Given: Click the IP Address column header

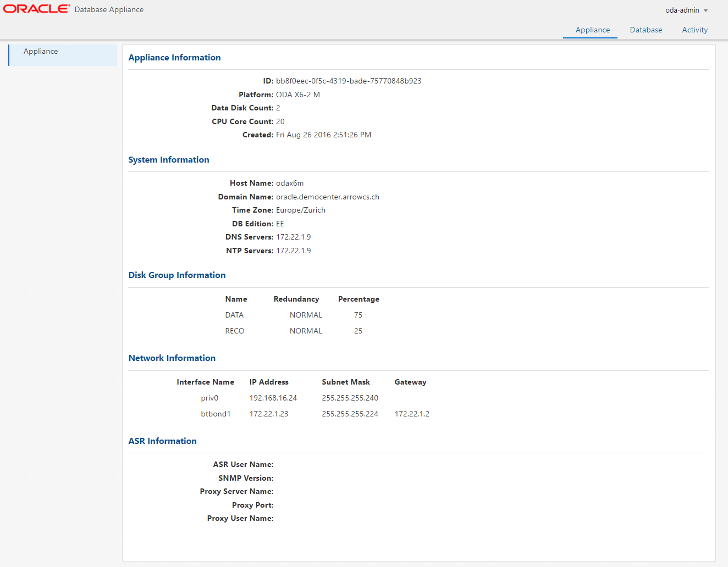Looking at the screenshot, I should coord(268,382).
